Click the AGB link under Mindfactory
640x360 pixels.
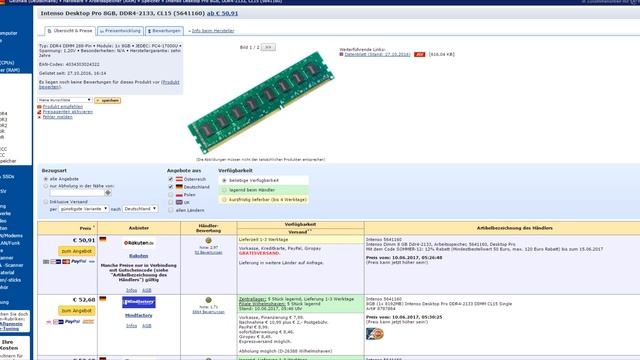pyautogui.click(x=147, y=326)
